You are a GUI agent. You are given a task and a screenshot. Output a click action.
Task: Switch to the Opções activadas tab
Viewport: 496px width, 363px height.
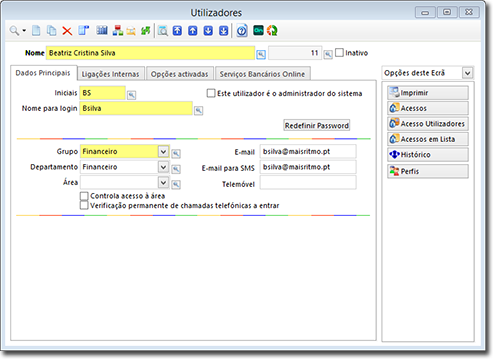click(x=179, y=74)
